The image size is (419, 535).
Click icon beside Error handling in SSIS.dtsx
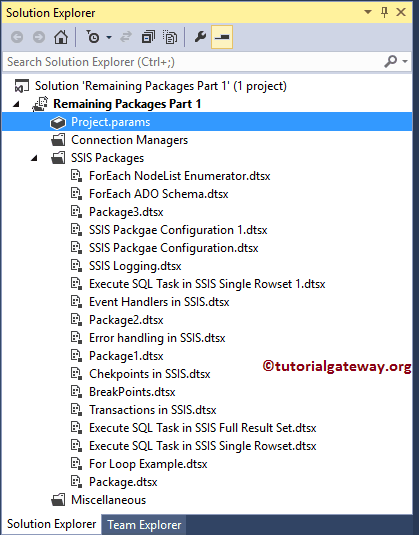point(76,338)
